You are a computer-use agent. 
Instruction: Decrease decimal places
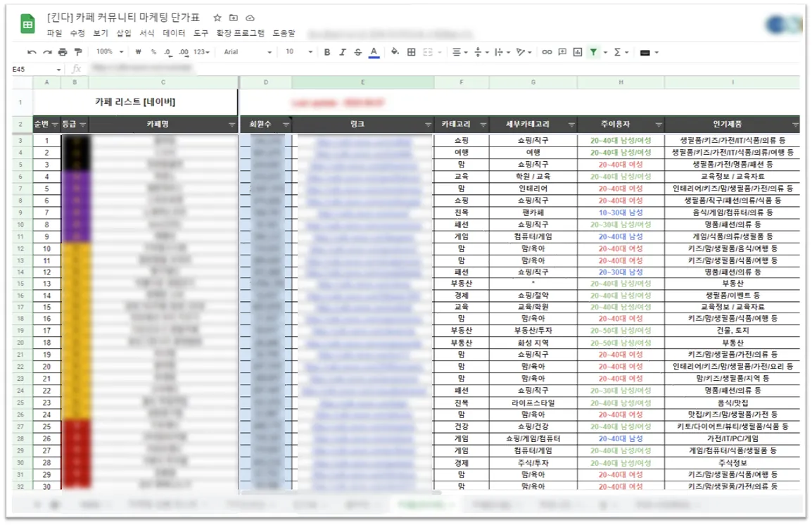coord(167,52)
